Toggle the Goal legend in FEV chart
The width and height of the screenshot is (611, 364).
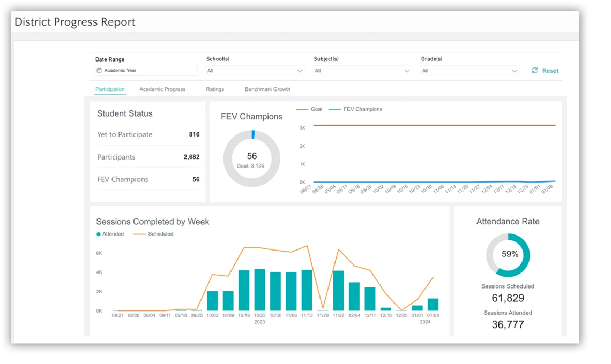(302, 109)
